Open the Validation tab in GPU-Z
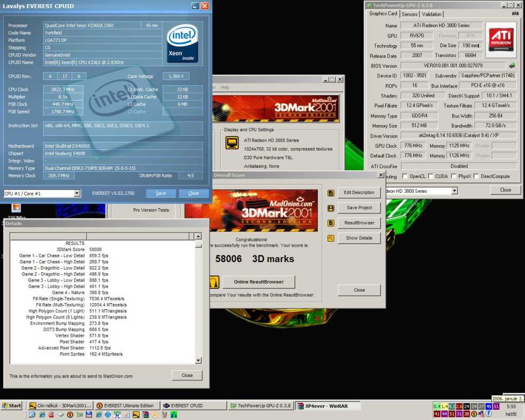 432,14
